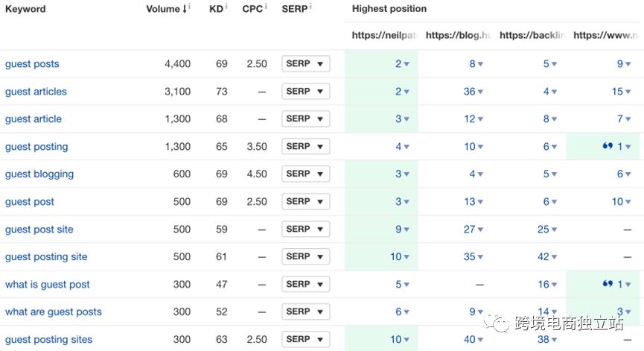Open SERP dropdown for what is guest post
This screenshot has width=644, height=351.
click(305, 284)
